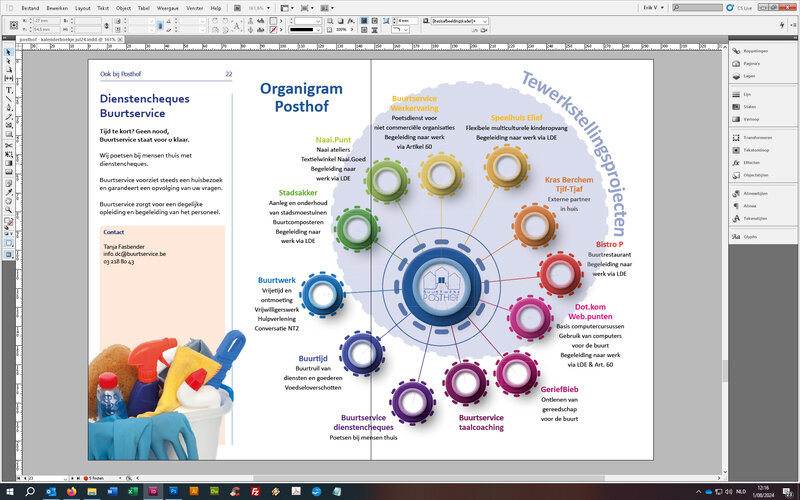Select the Free Transform tool
Screen dimensions: 800x500
point(9,154)
